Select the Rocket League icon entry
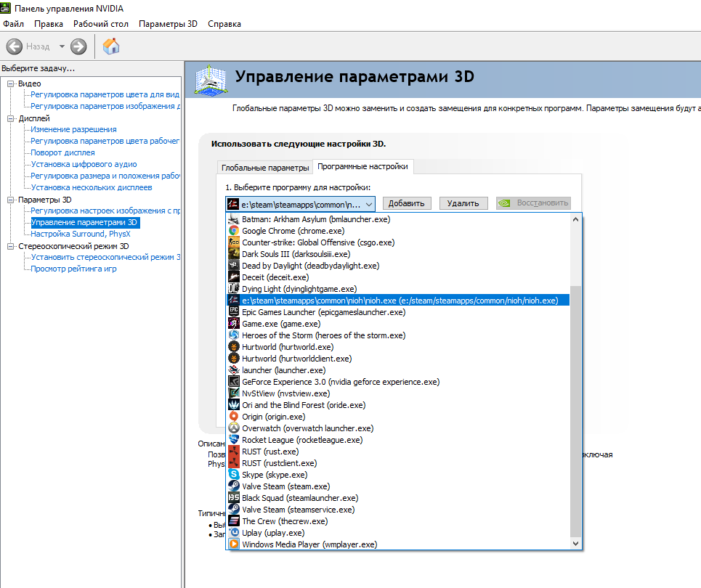Screen dimensions: 701x588 (x=234, y=440)
